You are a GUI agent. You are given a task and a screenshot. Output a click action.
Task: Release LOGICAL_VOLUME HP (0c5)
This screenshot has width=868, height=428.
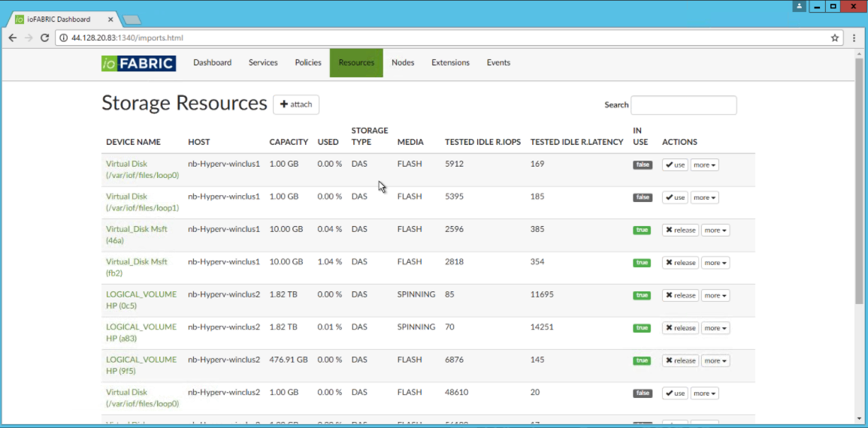point(680,296)
